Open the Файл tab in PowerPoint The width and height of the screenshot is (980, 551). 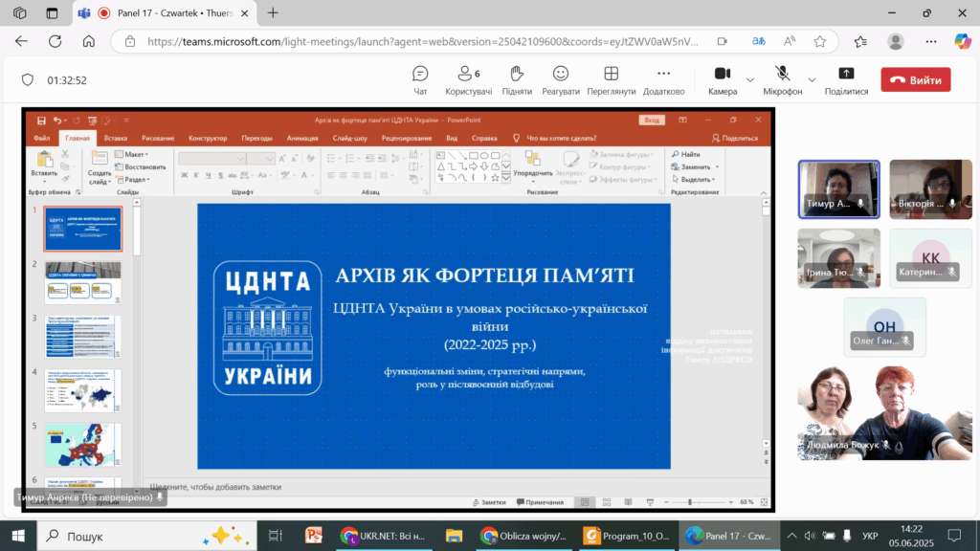pyautogui.click(x=42, y=138)
